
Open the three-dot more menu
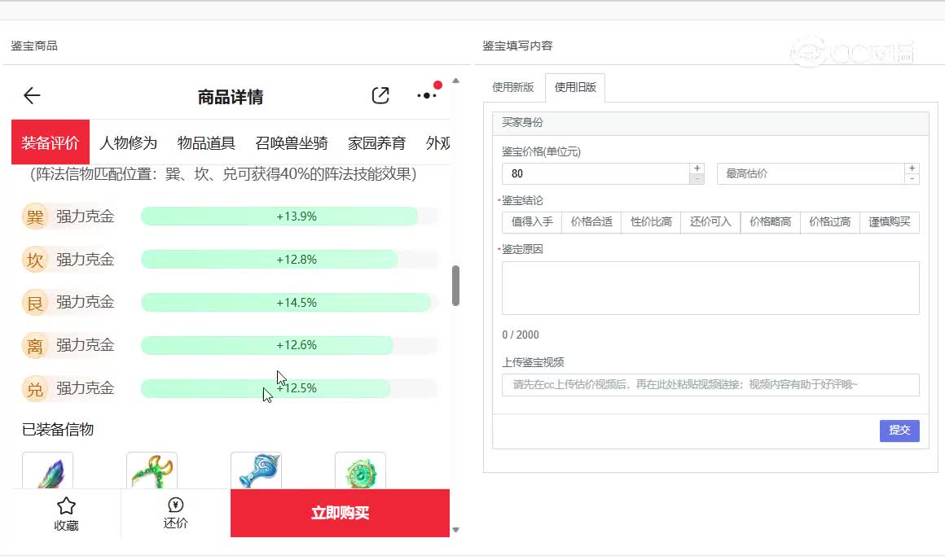(426, 96)
